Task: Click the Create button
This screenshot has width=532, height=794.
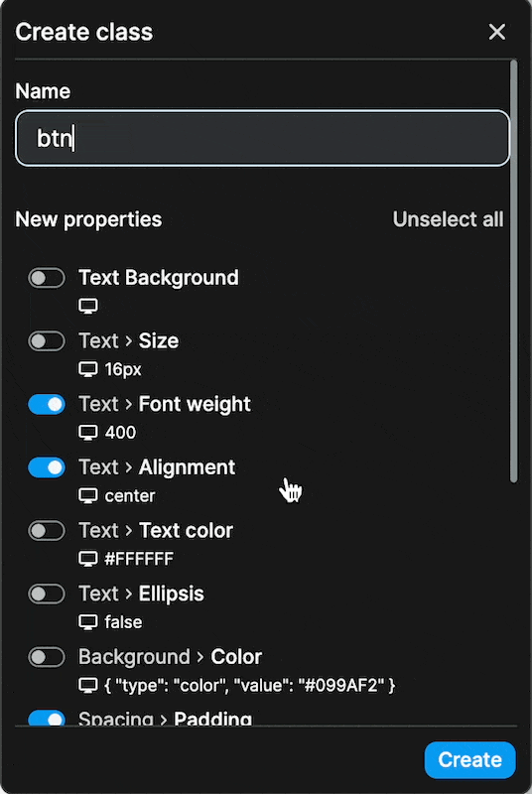Action: coord(469,759)
